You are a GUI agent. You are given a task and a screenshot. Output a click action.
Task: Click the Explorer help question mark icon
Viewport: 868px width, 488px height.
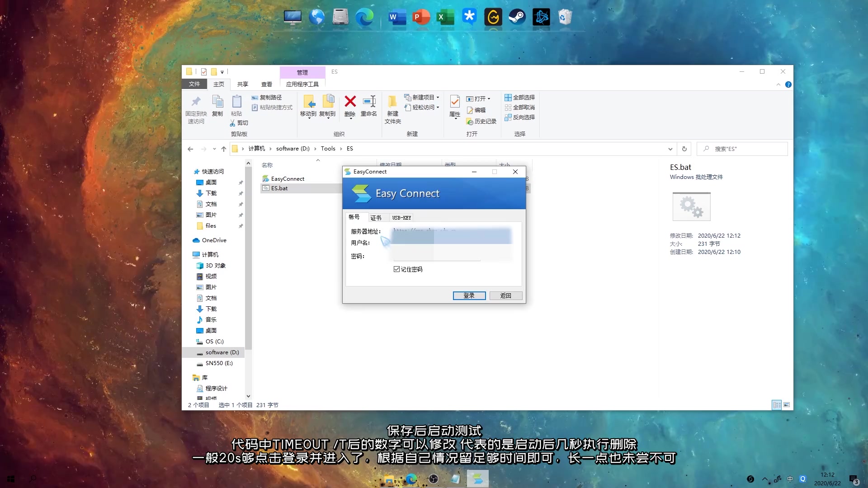(x=788, y=84)
